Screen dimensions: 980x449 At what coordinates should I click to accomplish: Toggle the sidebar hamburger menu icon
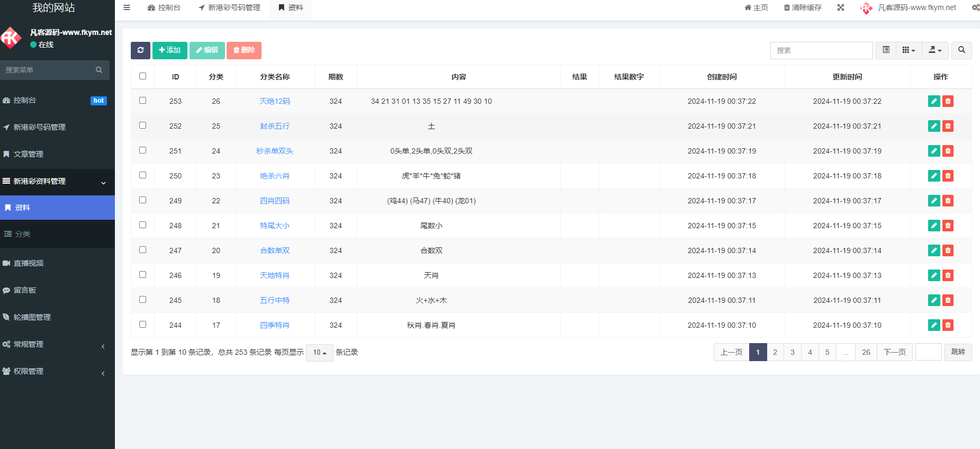click(x=127, y=7)
